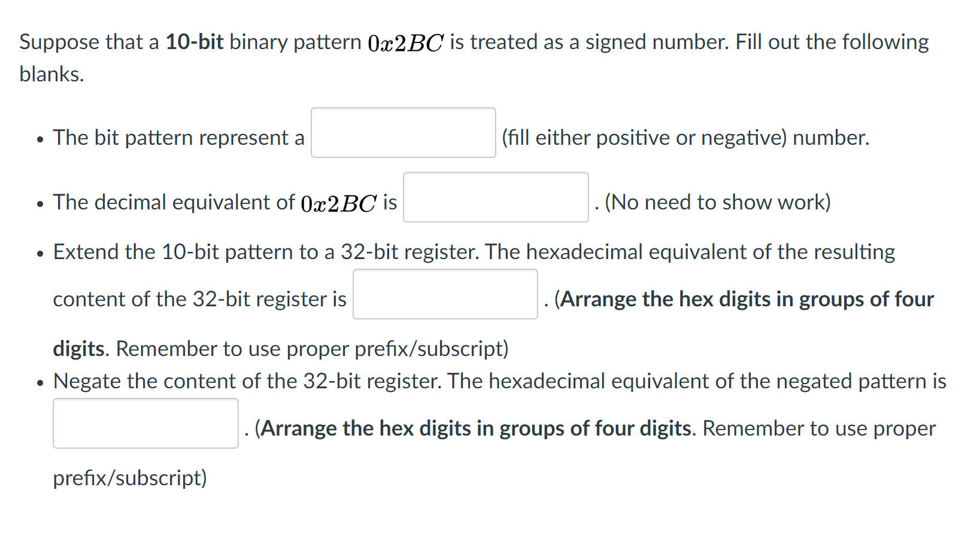
Task: Click the word blanks in the prompt
Action: tap(47, 74)
